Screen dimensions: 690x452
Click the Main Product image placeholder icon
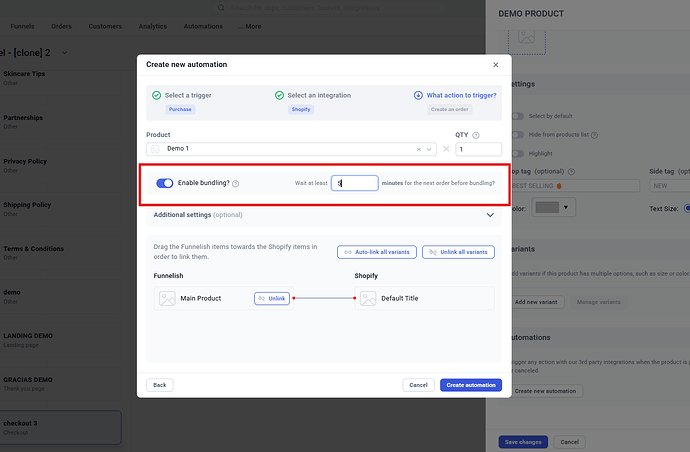coord(166,298)
